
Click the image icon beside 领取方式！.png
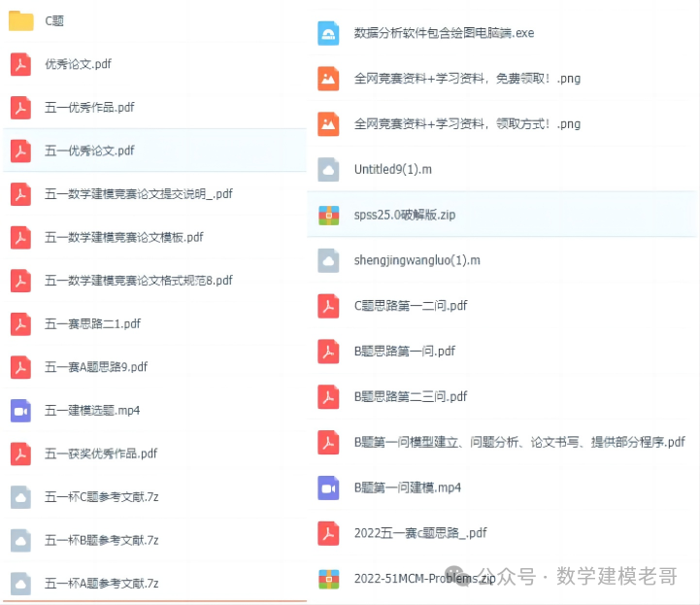tap(328, 124)
